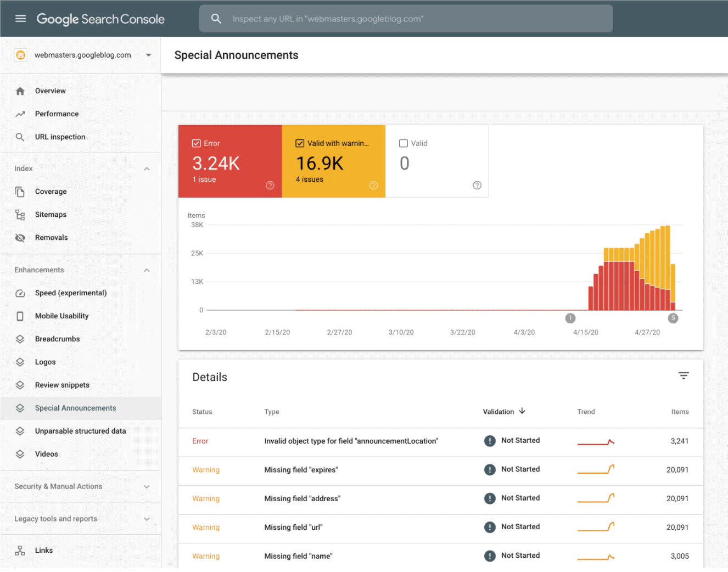Viewport: 728px width, 572px height.
Task: Uncheck the Valid with warnings checkbox
Action: coord(300,143)
